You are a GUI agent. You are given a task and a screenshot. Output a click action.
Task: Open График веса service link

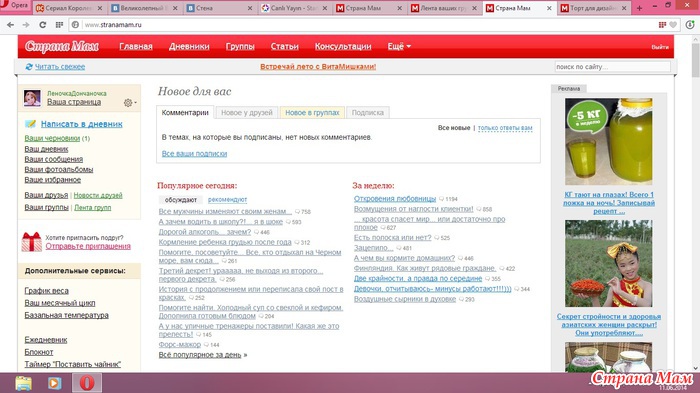[x=46, y=291]
